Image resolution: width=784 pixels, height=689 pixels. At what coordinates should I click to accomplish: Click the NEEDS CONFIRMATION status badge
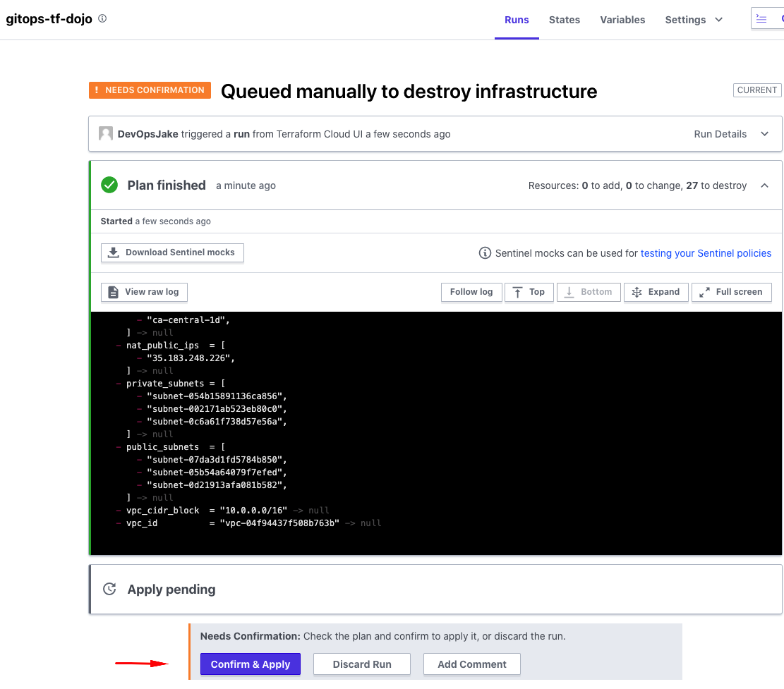(x=150, y=90)
